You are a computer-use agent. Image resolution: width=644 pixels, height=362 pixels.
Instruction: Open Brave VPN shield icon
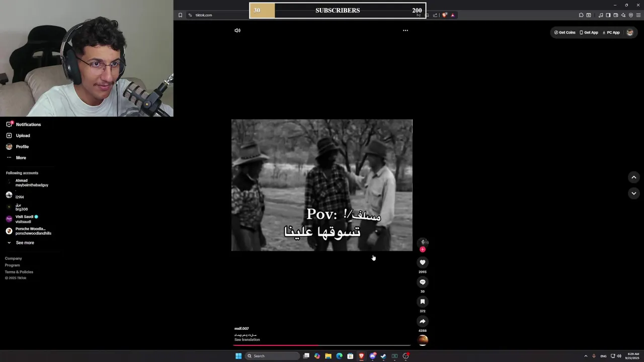[631, 15]
